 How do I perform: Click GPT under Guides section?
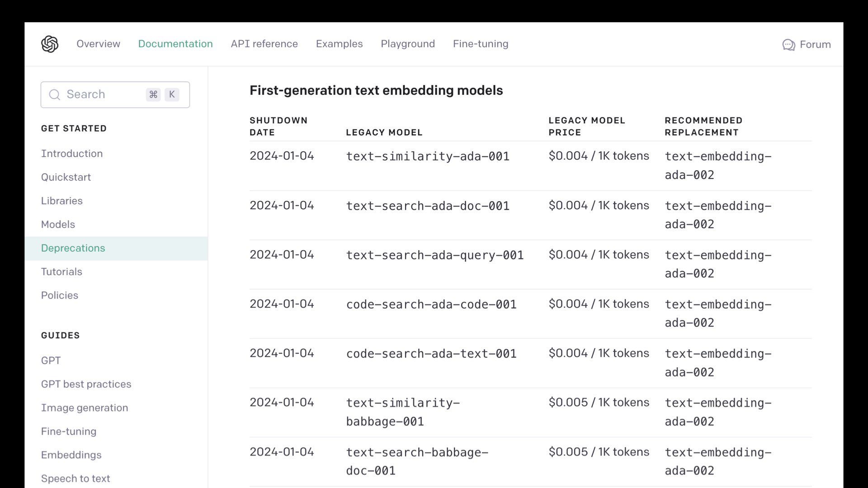click(51, 361)
